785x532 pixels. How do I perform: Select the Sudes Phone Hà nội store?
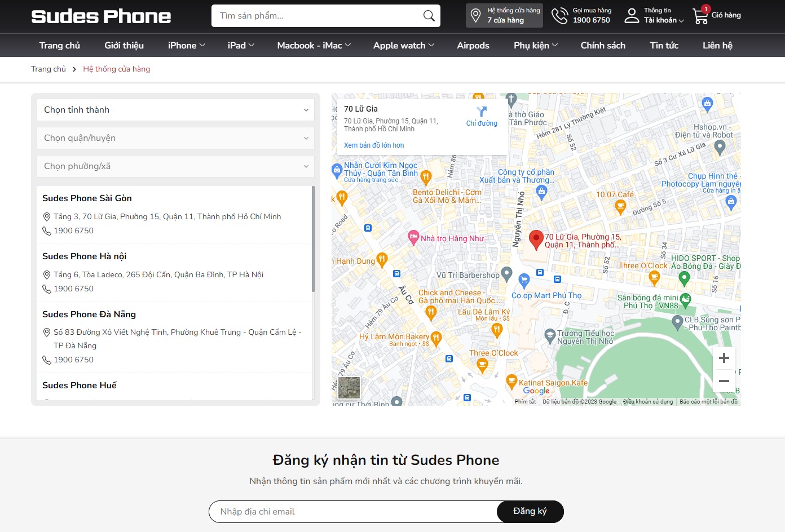click(85, 256)
